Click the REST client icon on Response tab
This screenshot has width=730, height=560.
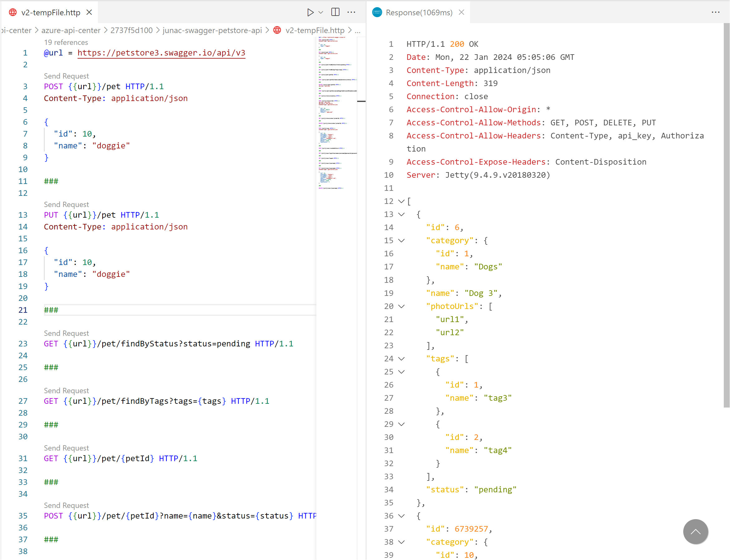pyautogui.click(x=377, y=12)
